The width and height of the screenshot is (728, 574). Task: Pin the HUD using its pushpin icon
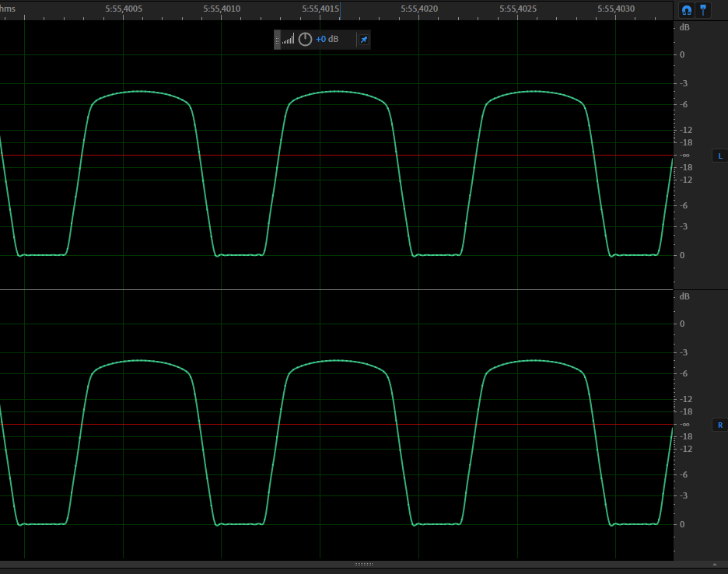(363, 40)
